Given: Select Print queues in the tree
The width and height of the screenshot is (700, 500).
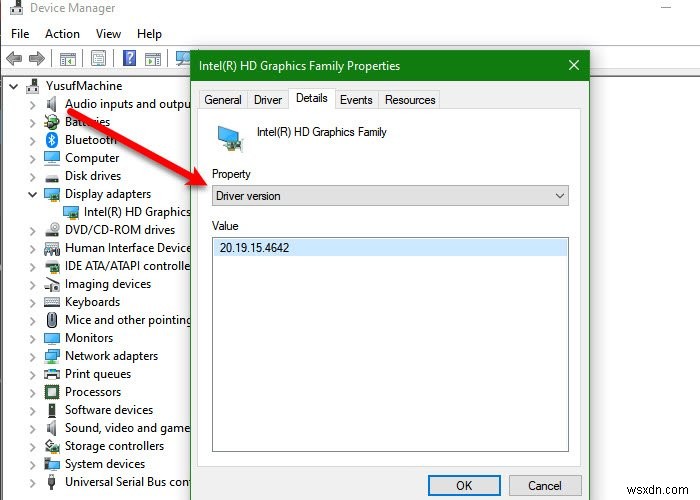Looking at the screenshot, I should 98,374.
